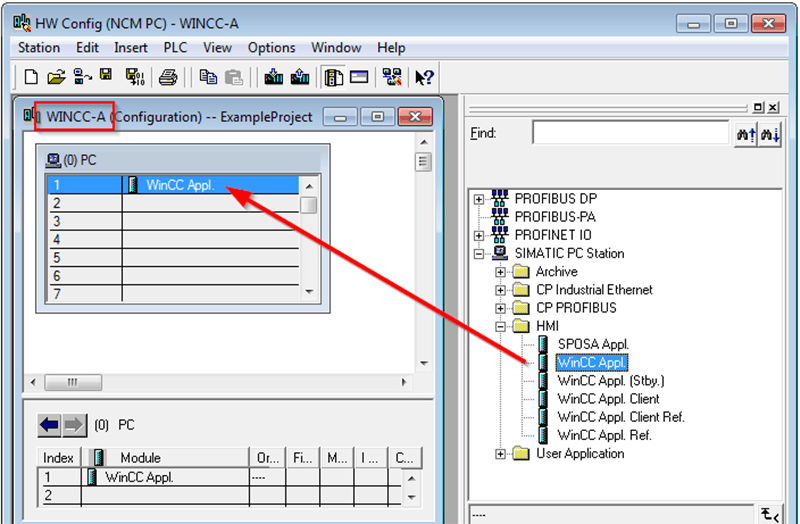This screenshot has height=524, width=800.
Task: Click the horizontal scrollbar thumb in configuration pane
Action: point(73,382)
